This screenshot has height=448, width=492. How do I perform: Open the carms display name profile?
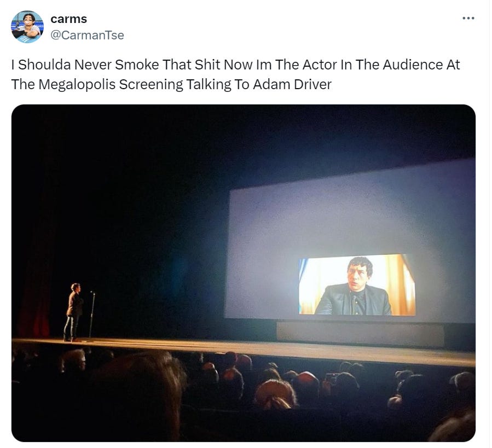tap(68, 19)
